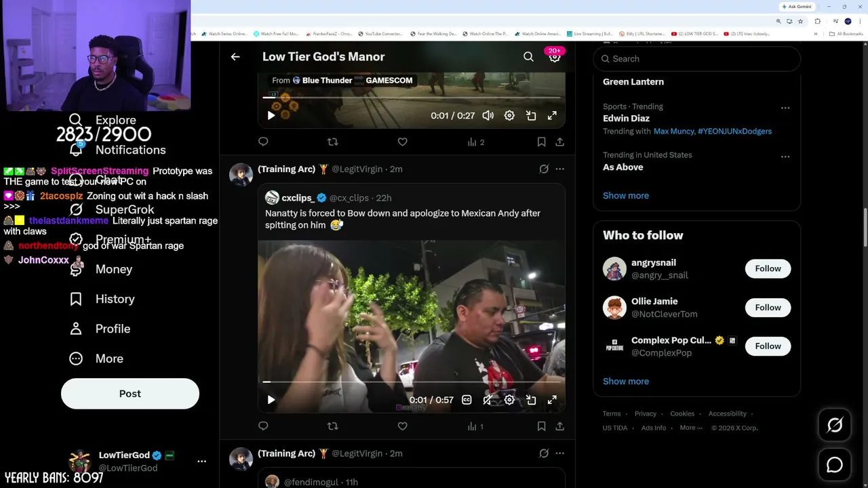This screenshot has width=868, height=488.
Task: Open Notifications in the sidebar
Action: tap(117, 150)
